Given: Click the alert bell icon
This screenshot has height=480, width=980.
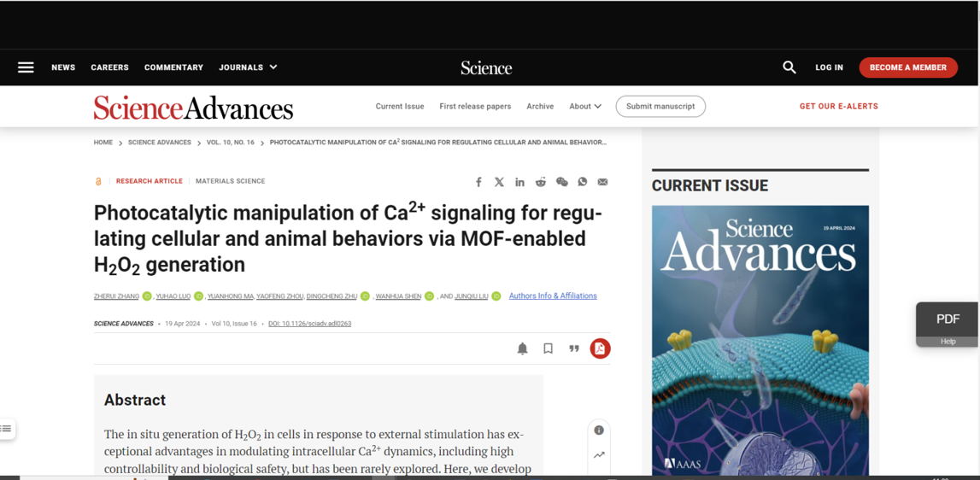Looking at the screenshot, I should tap(523, 348).
